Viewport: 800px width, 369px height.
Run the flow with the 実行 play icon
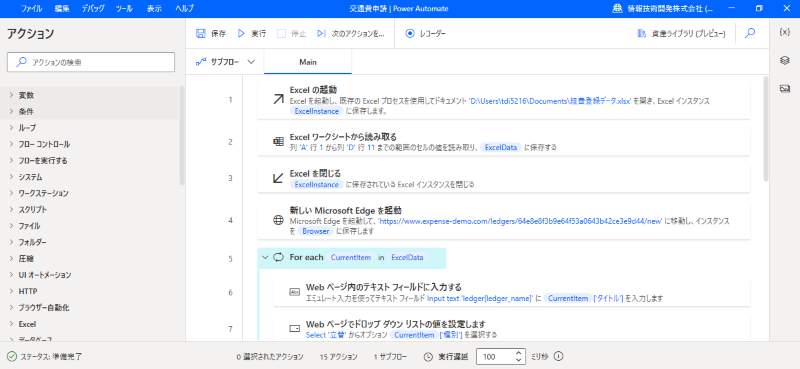tap(242, 34)
